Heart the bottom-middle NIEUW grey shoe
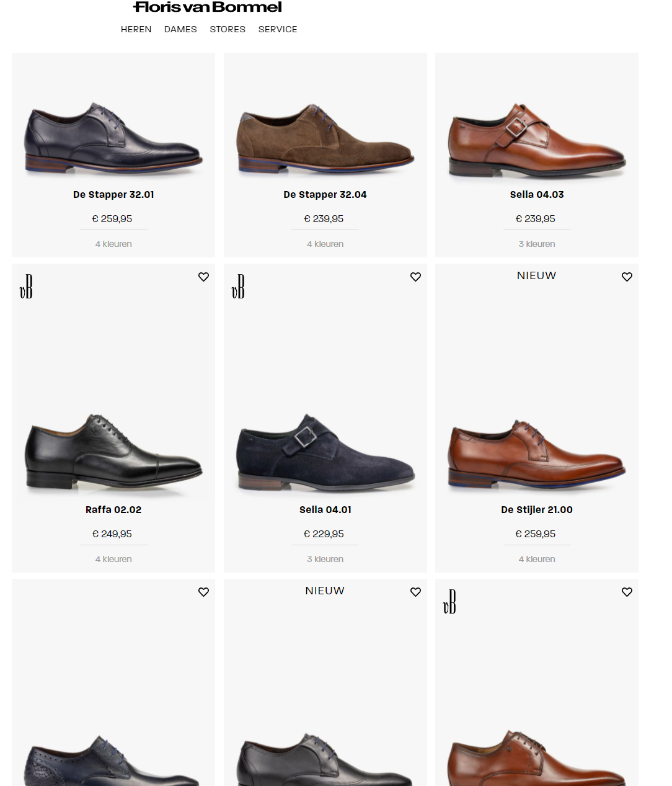This screenshot has height=786, width=672. tap(415, 592)
